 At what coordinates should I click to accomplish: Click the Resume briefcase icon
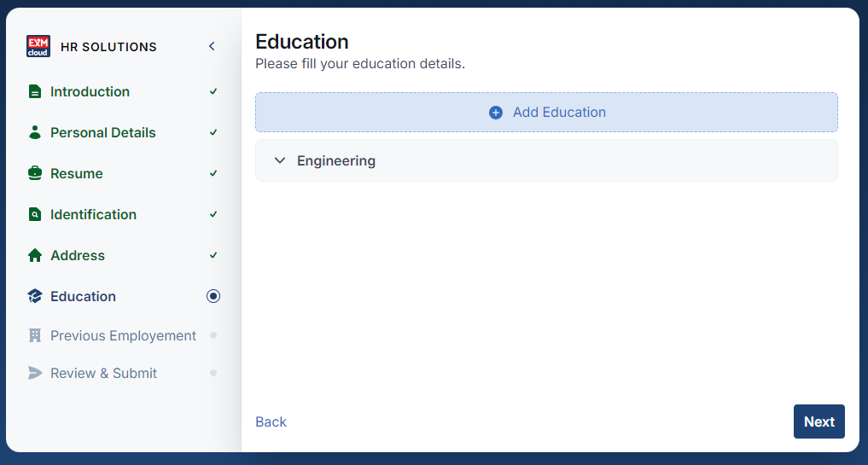click(35, 173)
